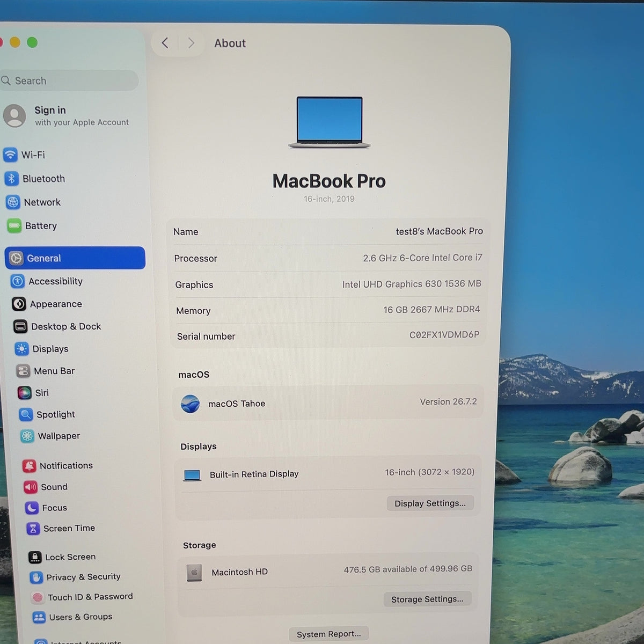Image resolution: width=644 pixels, height=644 pixels.
Task: Open the Displays sun icon
Action: (21, 349)
